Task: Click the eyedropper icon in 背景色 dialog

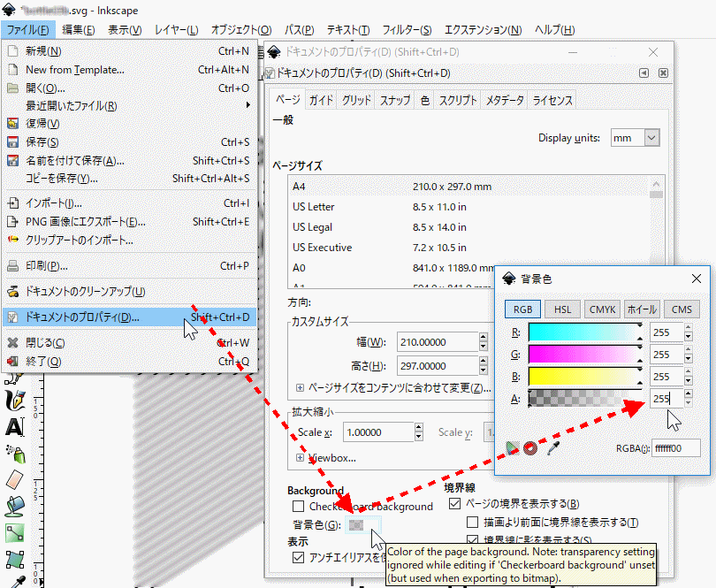Action: pos(553,448)
